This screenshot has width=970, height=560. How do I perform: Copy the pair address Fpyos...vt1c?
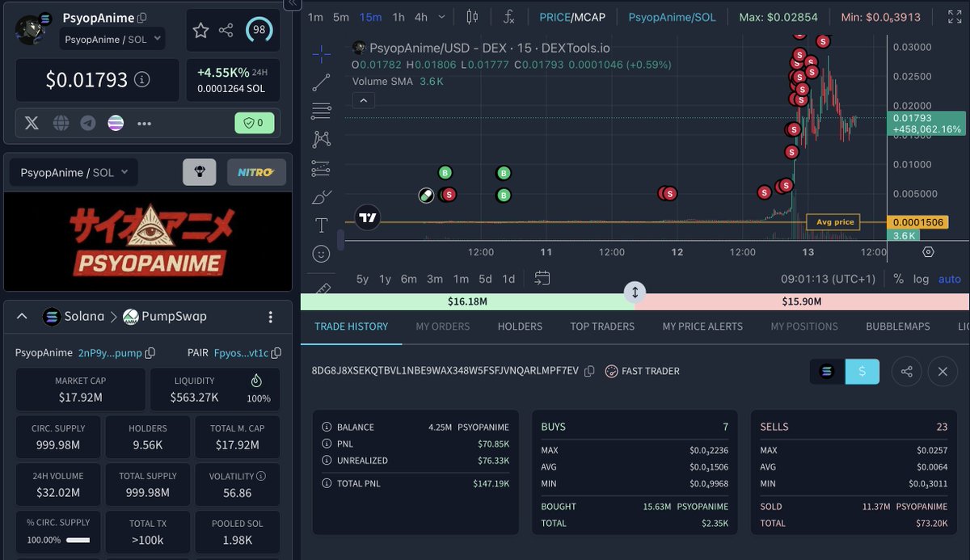(276, 353)
